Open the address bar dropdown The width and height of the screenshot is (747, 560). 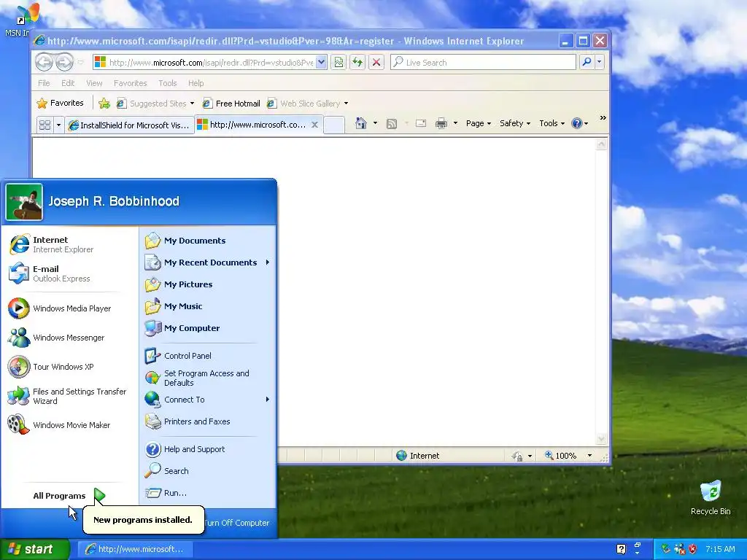coord(321,62)
